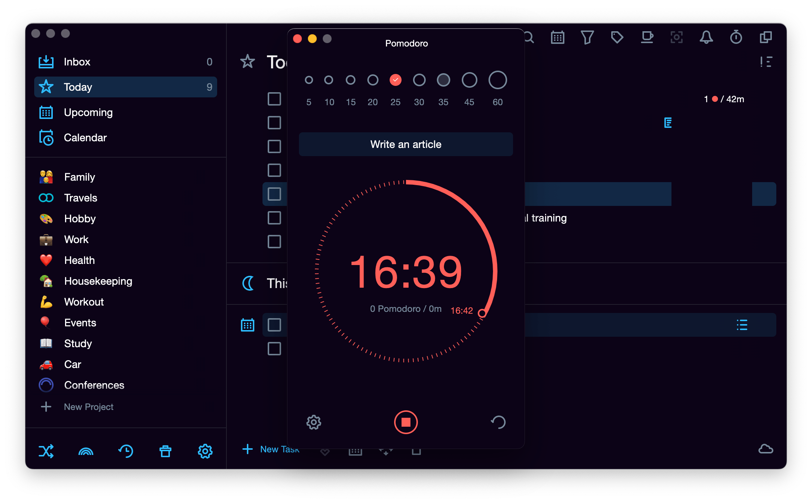This screenshot has height=504, width=812.
Task: Click the star icon beside the Today heading
Action: 248,62
